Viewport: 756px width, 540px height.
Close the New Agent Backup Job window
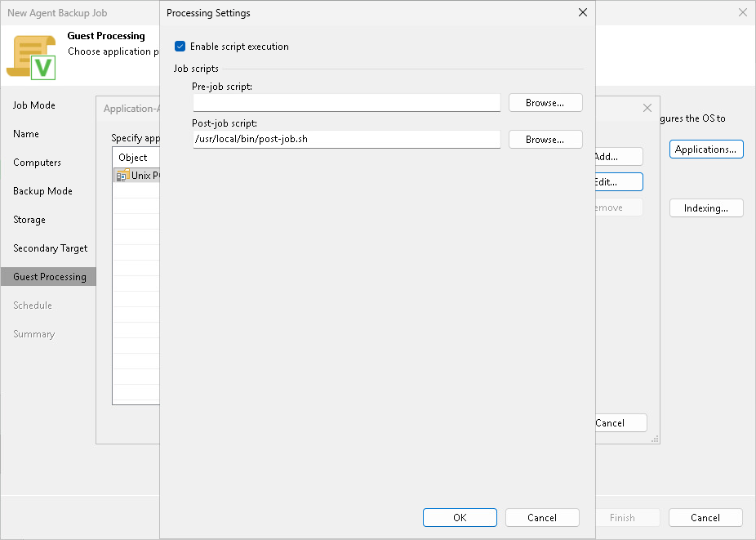point(742,12)
